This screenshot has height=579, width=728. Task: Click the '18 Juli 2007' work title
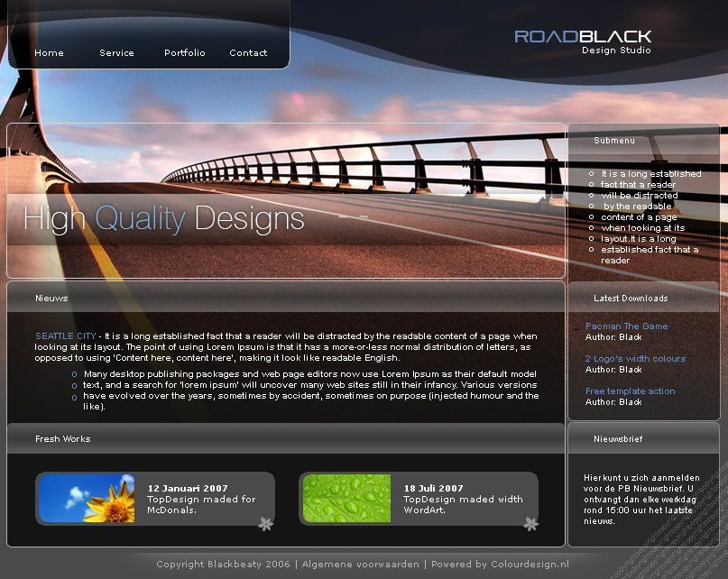(433, 488)
